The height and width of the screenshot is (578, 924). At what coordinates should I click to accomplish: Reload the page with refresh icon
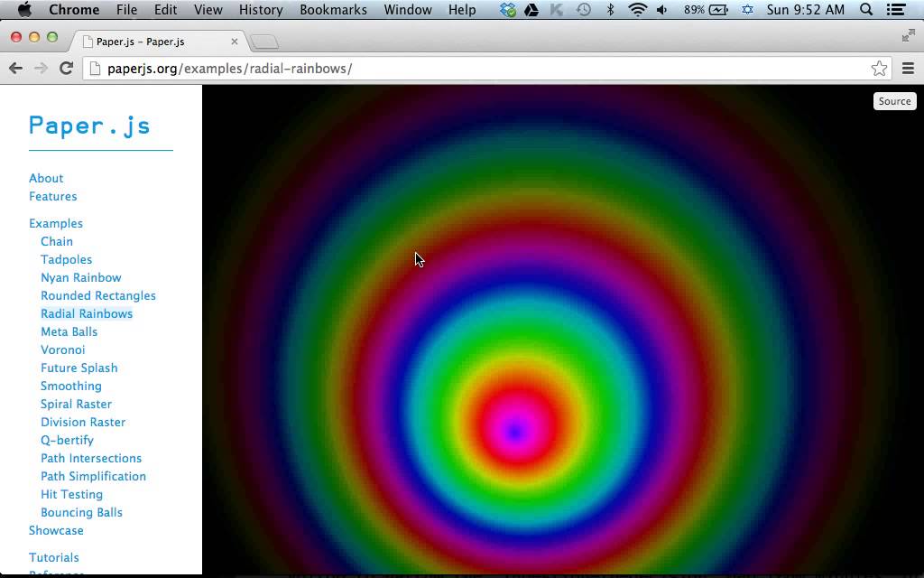pyautogui.click(x=66, y=69)
